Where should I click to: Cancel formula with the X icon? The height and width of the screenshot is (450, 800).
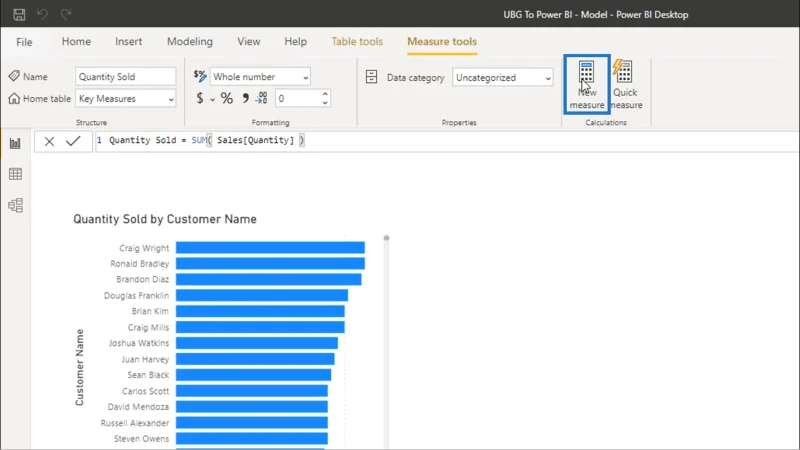(x=49, y=141)
